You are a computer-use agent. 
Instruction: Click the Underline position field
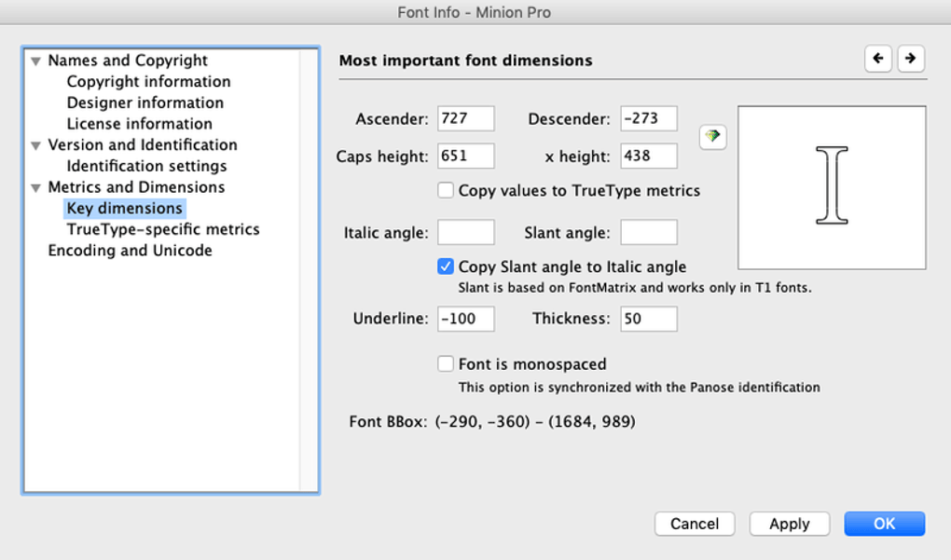(x=465, y=319)
